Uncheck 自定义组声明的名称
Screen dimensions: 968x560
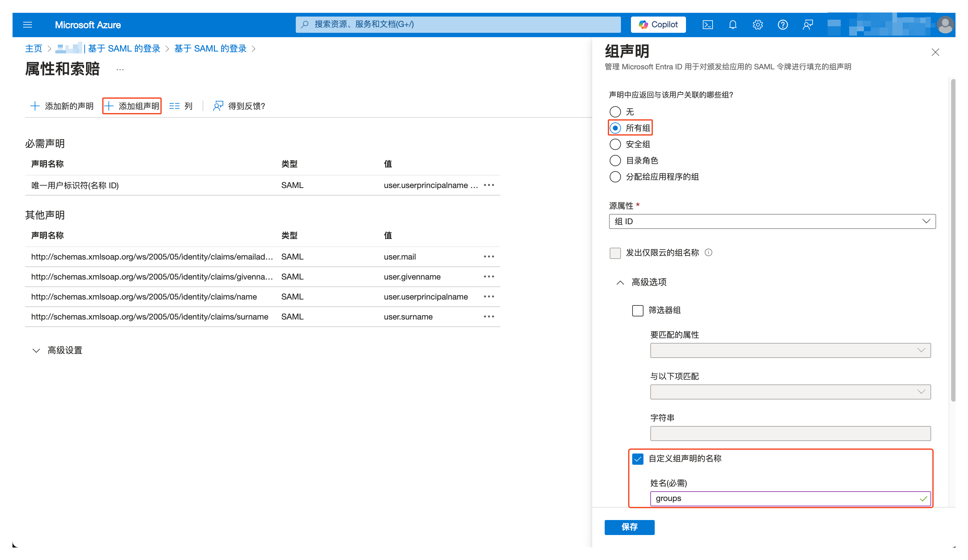638,459
